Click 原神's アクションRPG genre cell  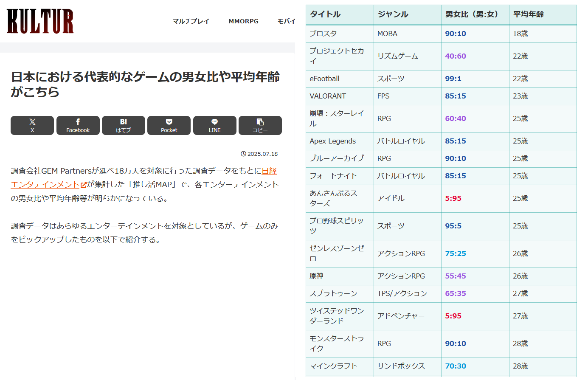(x=408, y=276)
